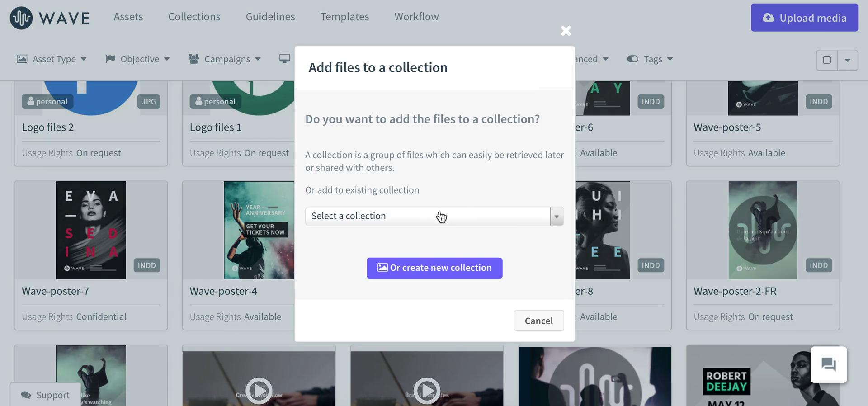Click personal badge on Logo files 1

216,101
